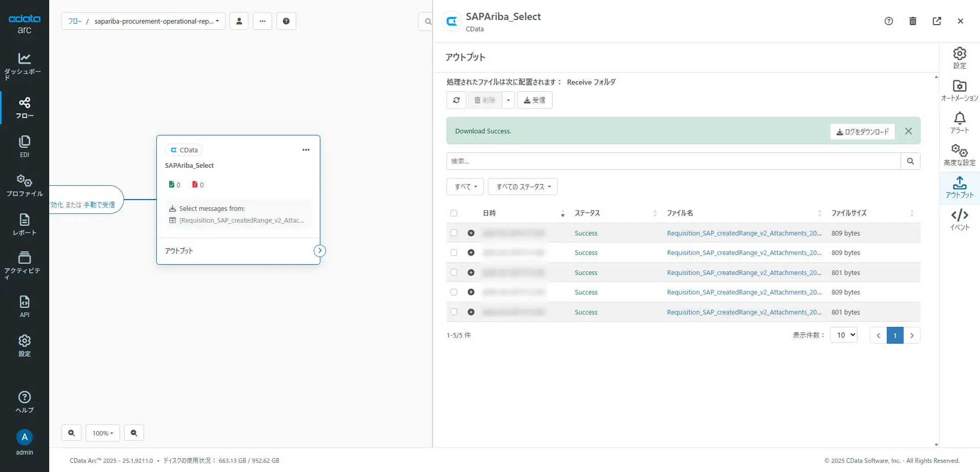Open the Report section in sidebar
Image resolution: width=980 pixels, height=472 pixels.
point(24,225)
